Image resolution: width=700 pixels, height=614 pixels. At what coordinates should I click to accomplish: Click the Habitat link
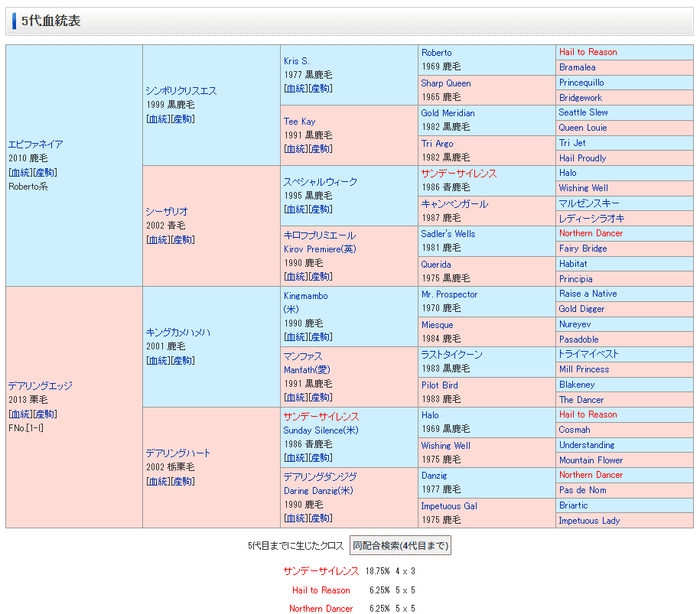pos(573,264)
